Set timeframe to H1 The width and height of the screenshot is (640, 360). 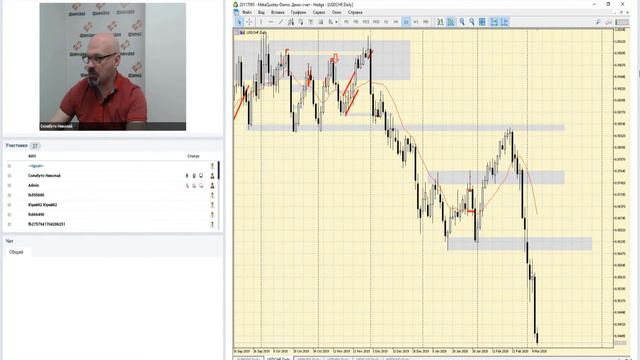click(x=386, y=22)
